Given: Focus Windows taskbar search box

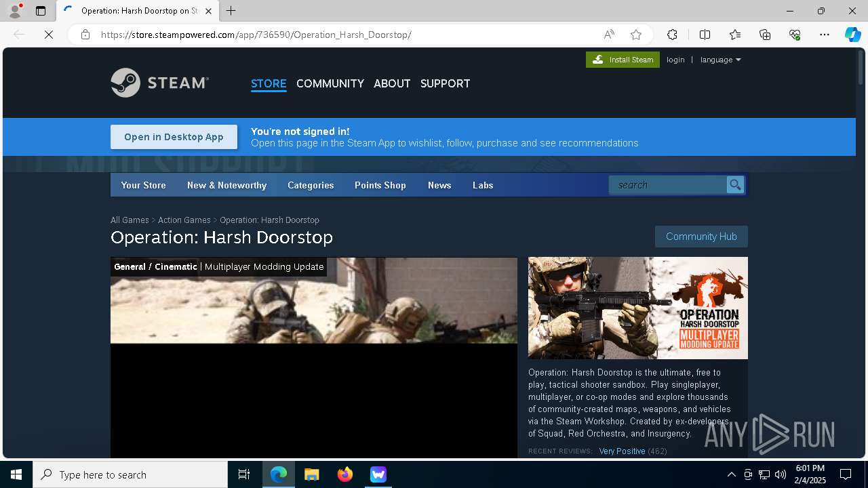Looking at the screenshot, I should 130,474.
